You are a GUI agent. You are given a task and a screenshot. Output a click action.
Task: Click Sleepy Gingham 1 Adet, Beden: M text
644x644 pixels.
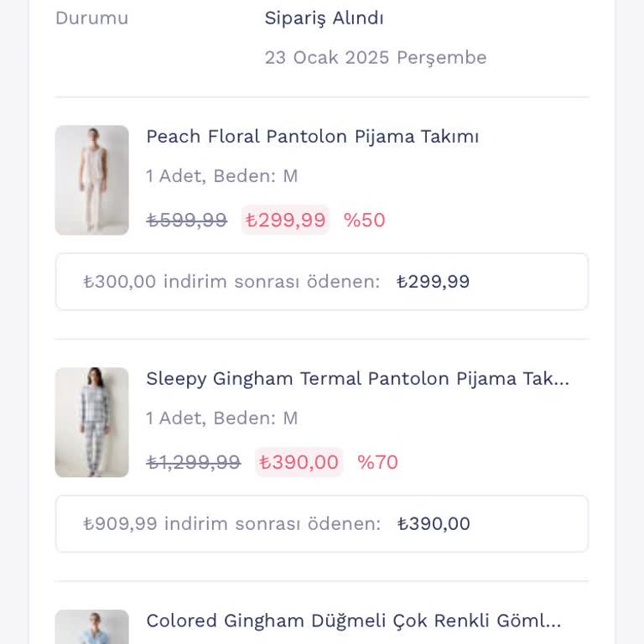pyautogui.click(x=221, y=418)
